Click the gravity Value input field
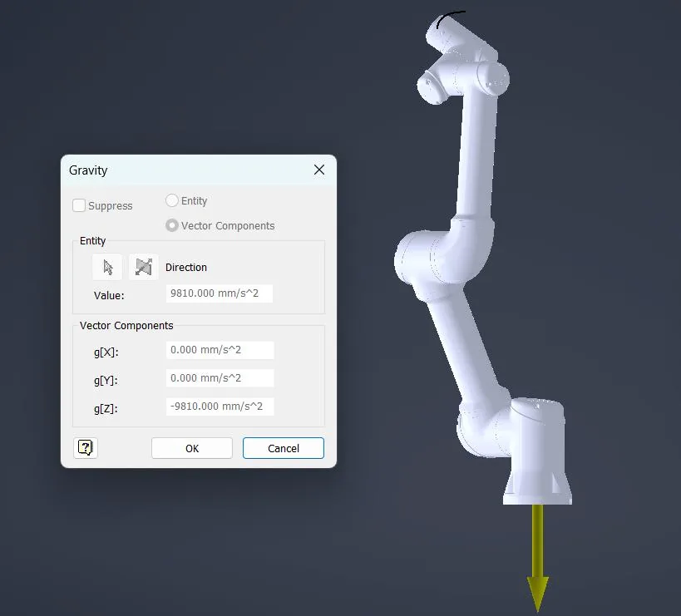 click(x=220, y=293)
